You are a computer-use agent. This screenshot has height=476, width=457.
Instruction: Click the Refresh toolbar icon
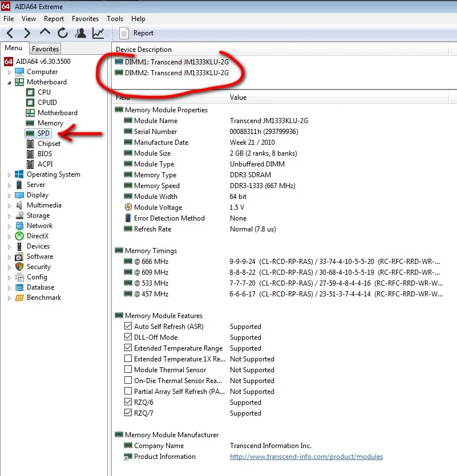[x=63, y=33]
